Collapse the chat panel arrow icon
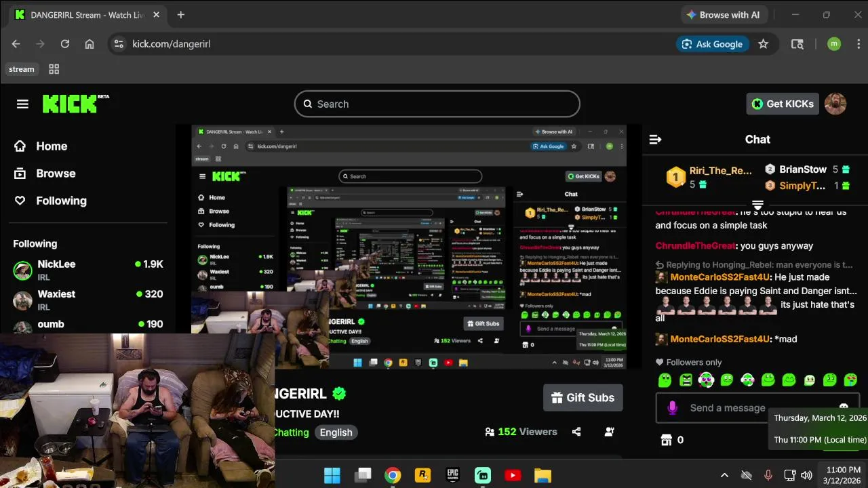This screenshot has width=868, height=488. [x=655, y=139]
